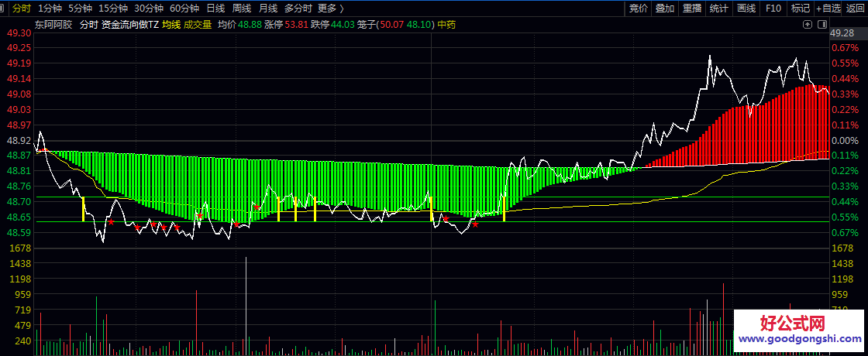
Task: Click the 49.28 price marker on right axis
Action: (842, 33)
